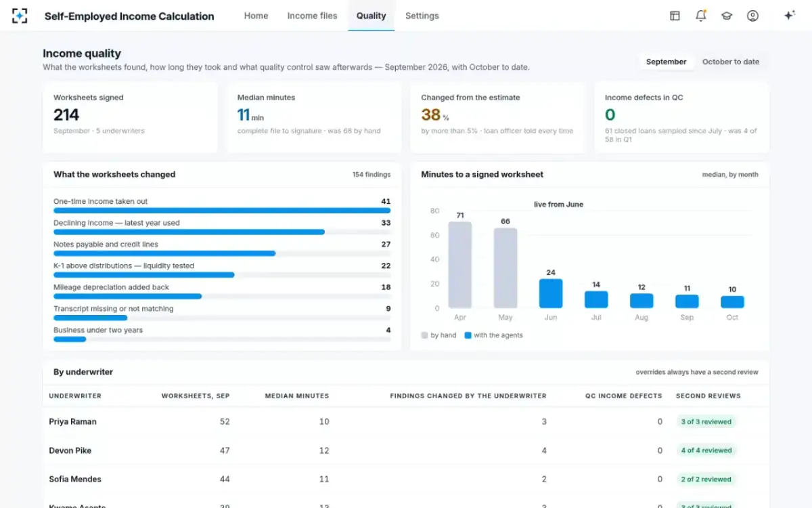Viewport: 812px width, 508px height.
Task: Click the April bar in minutes chart
Action: tap(460, 265)
